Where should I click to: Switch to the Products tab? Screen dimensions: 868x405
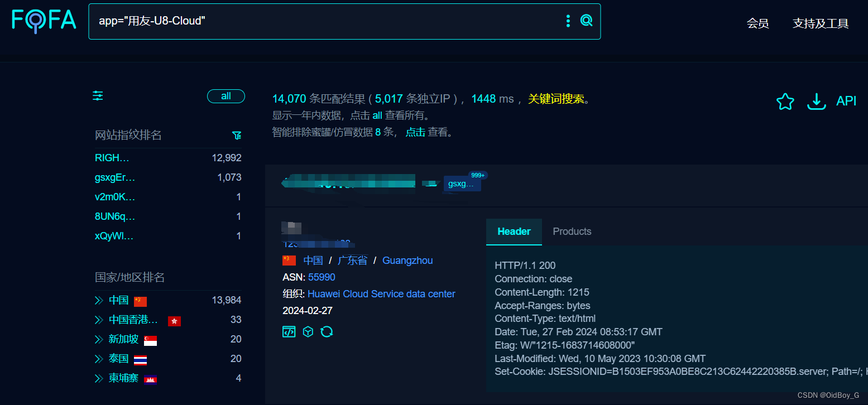pos(572,232)
